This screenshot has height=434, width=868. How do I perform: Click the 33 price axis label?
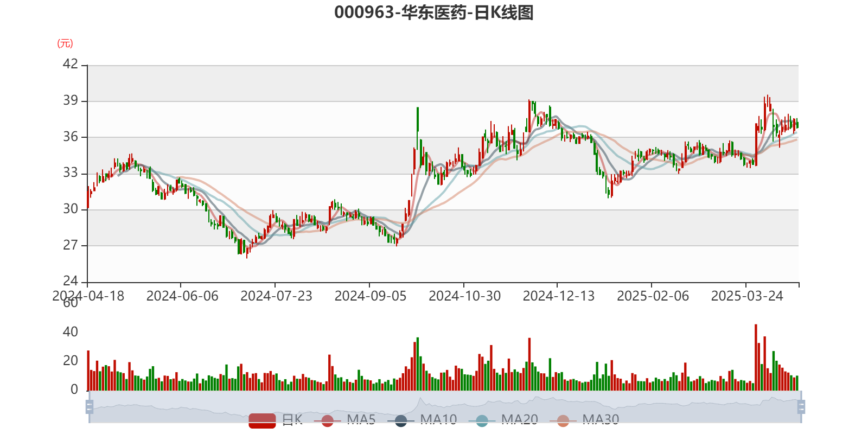point(71,173)
